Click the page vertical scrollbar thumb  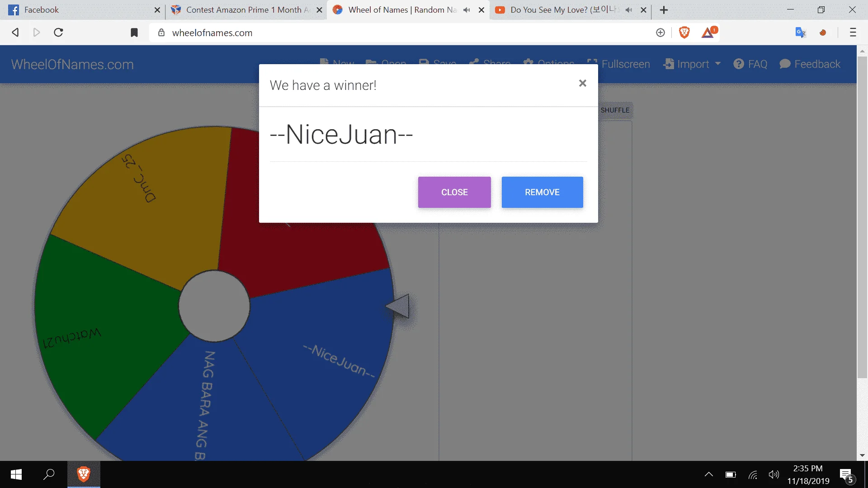tap(862, 217)
